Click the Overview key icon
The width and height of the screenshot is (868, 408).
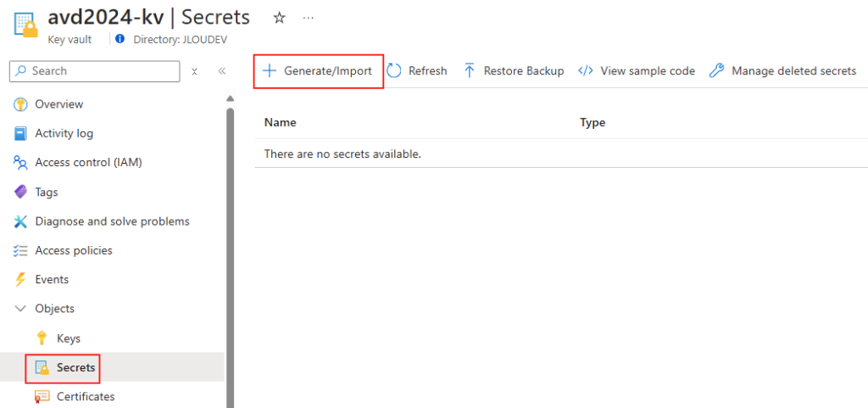click(x=20, y=104)
